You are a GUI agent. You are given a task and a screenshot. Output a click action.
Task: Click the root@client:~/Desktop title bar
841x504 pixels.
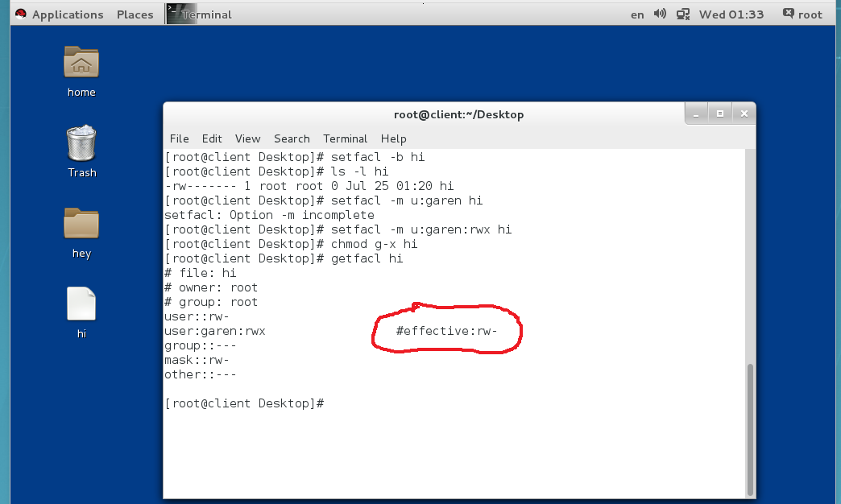click(x=458, y=115)
